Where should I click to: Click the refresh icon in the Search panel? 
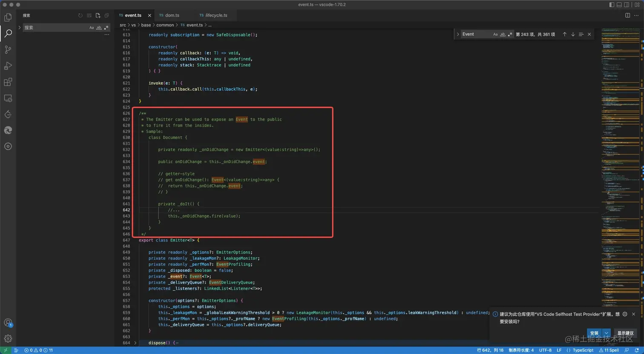[80, 15]
